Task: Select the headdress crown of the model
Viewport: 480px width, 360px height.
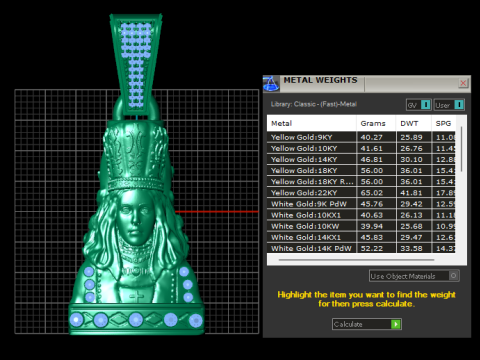Action: [x=136, y=155]
